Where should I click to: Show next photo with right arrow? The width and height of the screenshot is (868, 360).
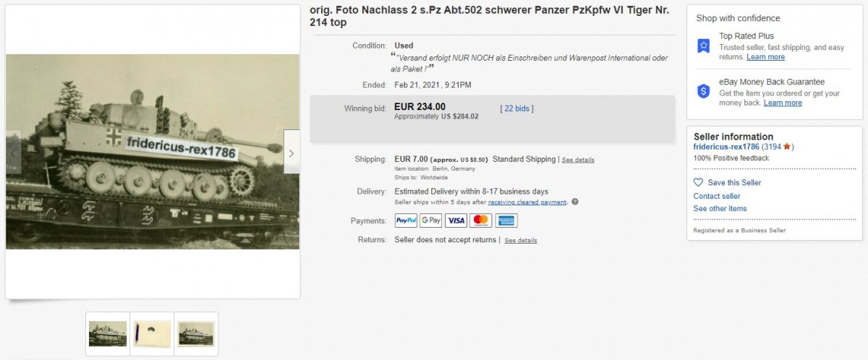(x=292, y=153)
